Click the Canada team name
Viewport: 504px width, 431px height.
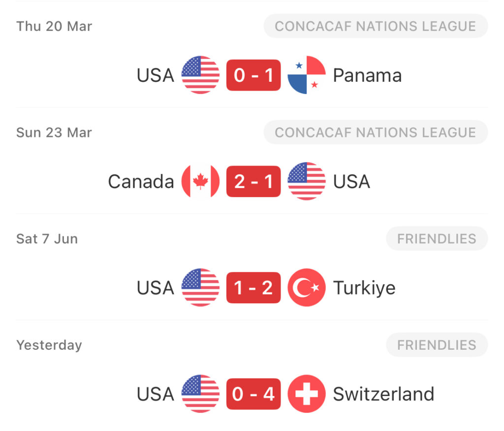click(x=141, y=181)
